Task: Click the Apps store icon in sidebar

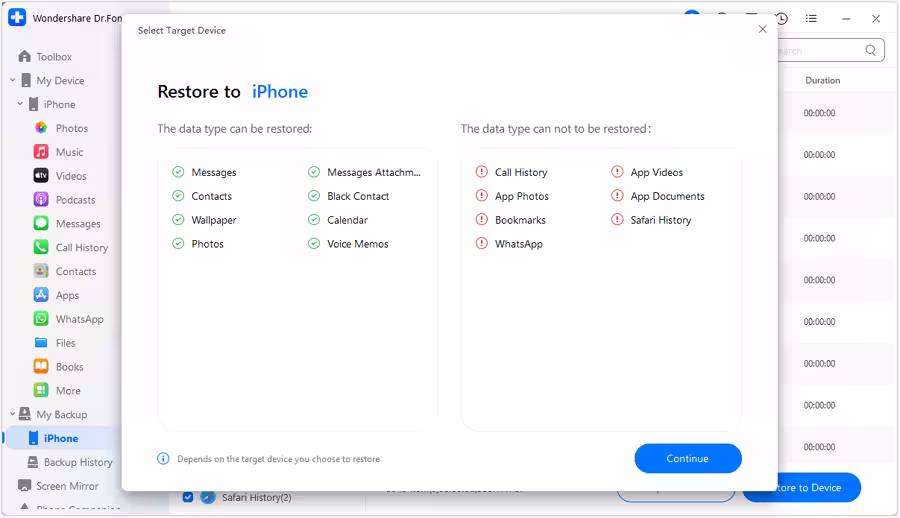Action: point(41,295)
